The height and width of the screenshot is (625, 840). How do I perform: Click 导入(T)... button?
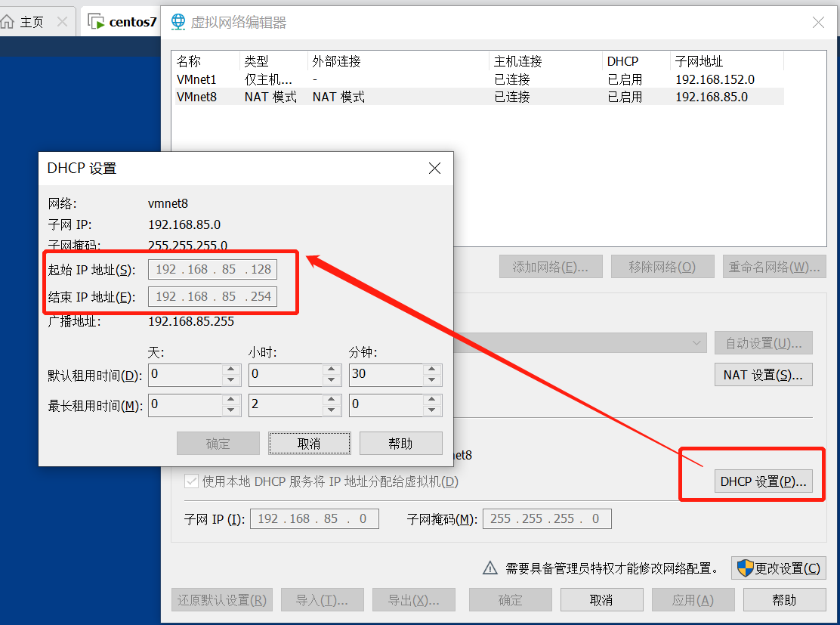point(323,600)
